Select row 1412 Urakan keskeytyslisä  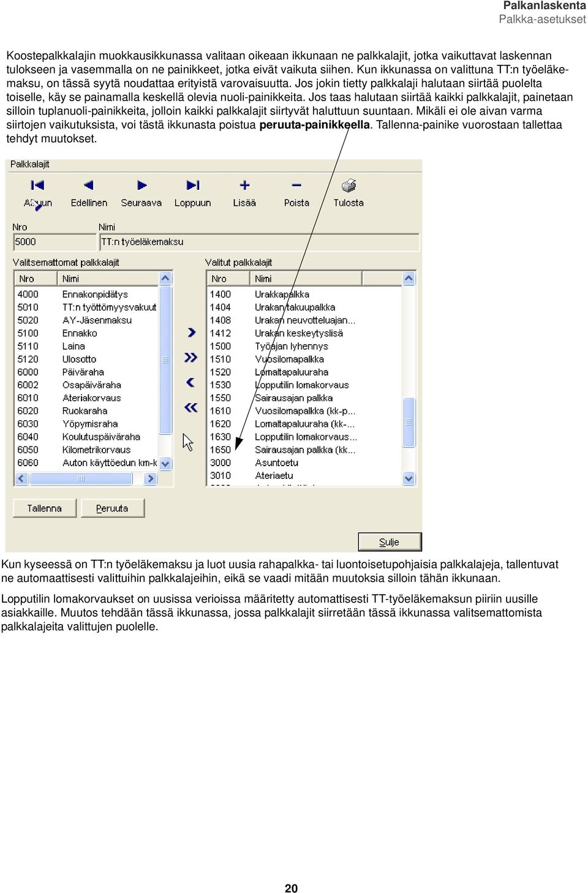tap(304, 333)
